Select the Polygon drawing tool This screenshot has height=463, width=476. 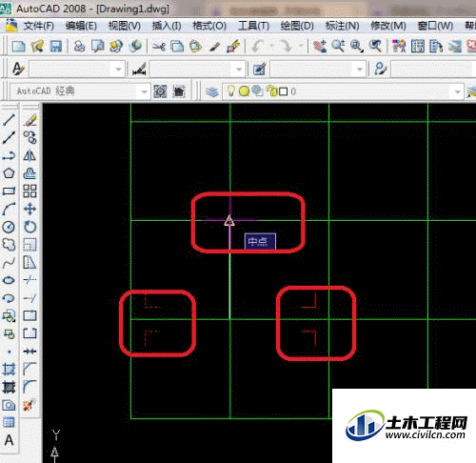9,173
